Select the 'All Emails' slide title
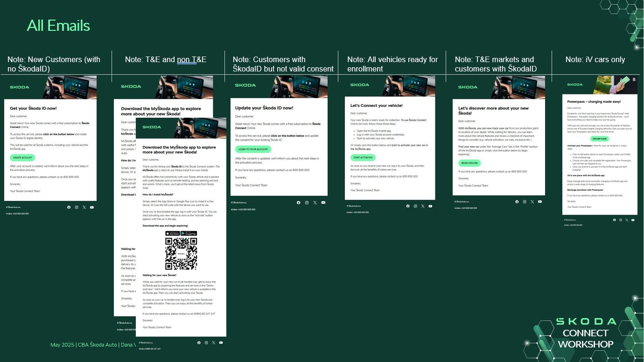This screenshot has height=362, width=644. tap(58, 25)
